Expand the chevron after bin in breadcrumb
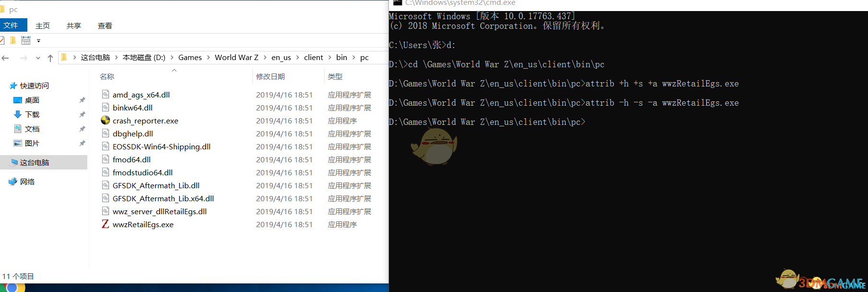The width and height of the screenshot is (868, 292). click(x=354, y=58)
